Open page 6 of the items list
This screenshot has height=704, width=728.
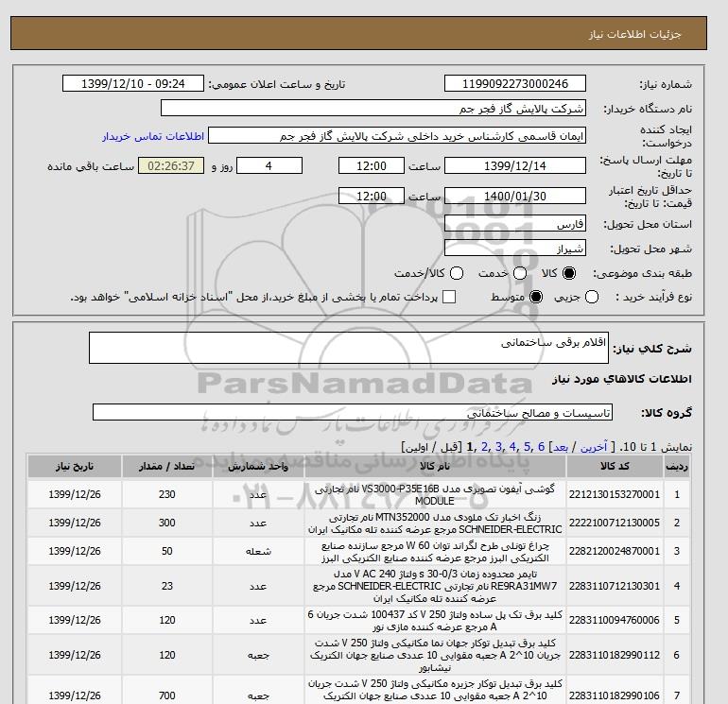pos(541,447)
